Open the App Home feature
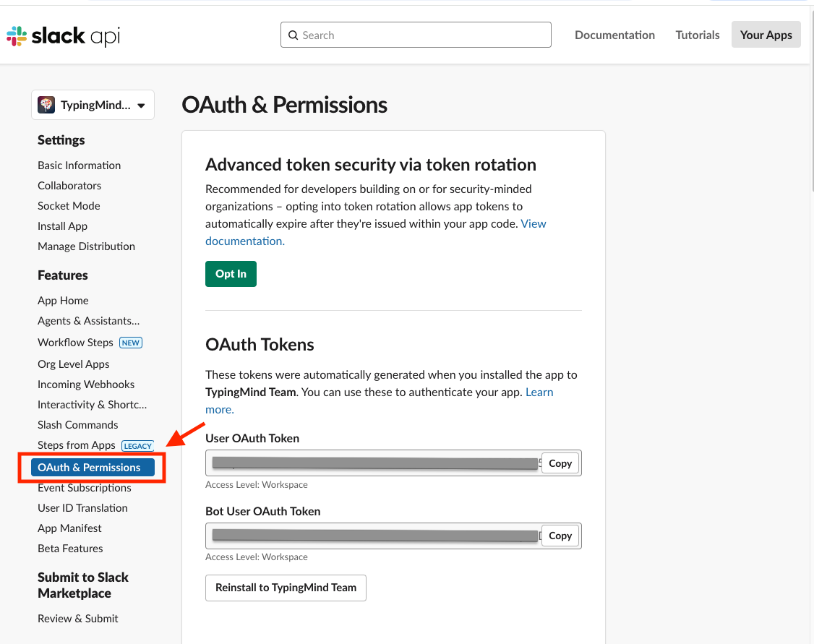 click(63, 301)
